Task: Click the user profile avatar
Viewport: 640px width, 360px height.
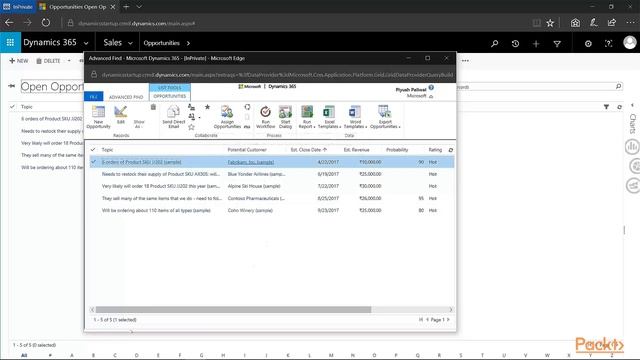Action: 630,42
